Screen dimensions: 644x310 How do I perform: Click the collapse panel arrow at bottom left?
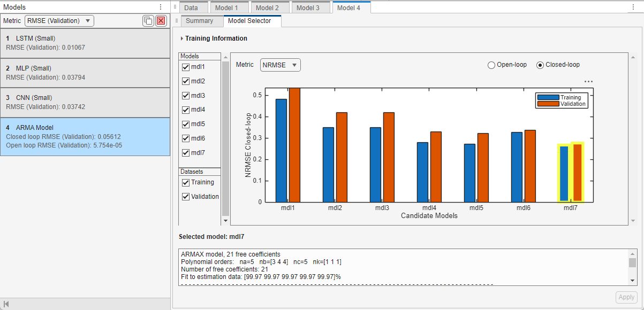point(6,304)
